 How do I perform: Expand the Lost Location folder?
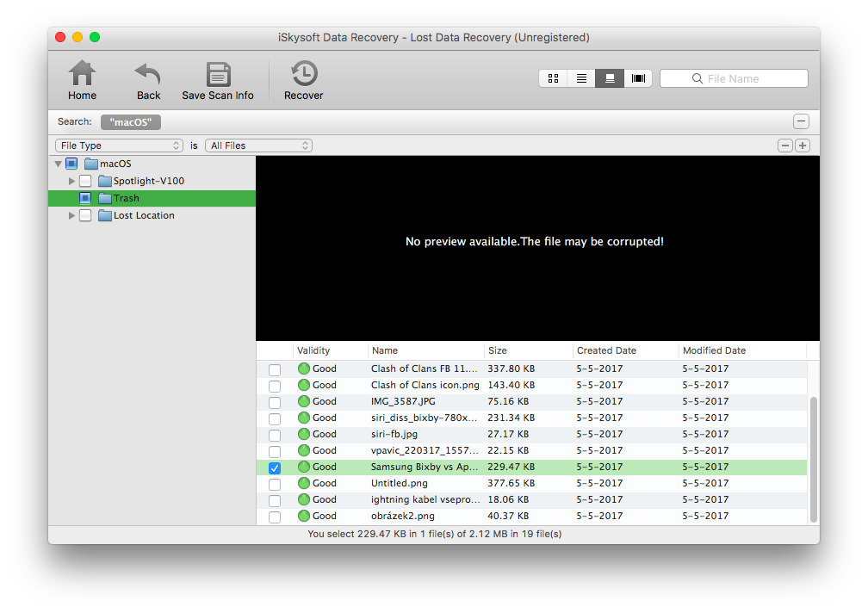[x=71, y=215]
